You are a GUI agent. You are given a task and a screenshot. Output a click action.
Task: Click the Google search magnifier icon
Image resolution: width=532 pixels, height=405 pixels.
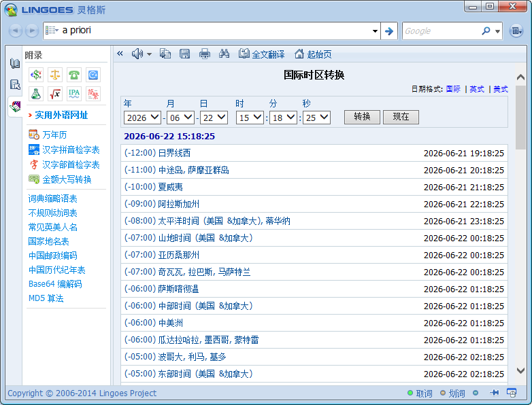pyautogui.click(x=486, y=31)
